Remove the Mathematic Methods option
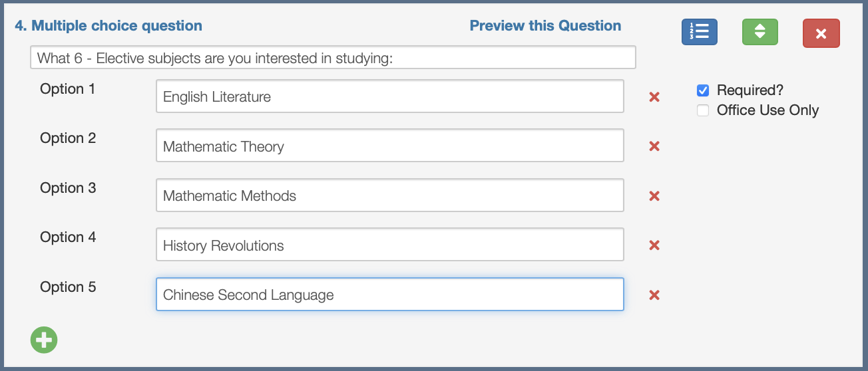Image resolution: width=868 pixels, height=371 pixels. click(x=654, y=196)
